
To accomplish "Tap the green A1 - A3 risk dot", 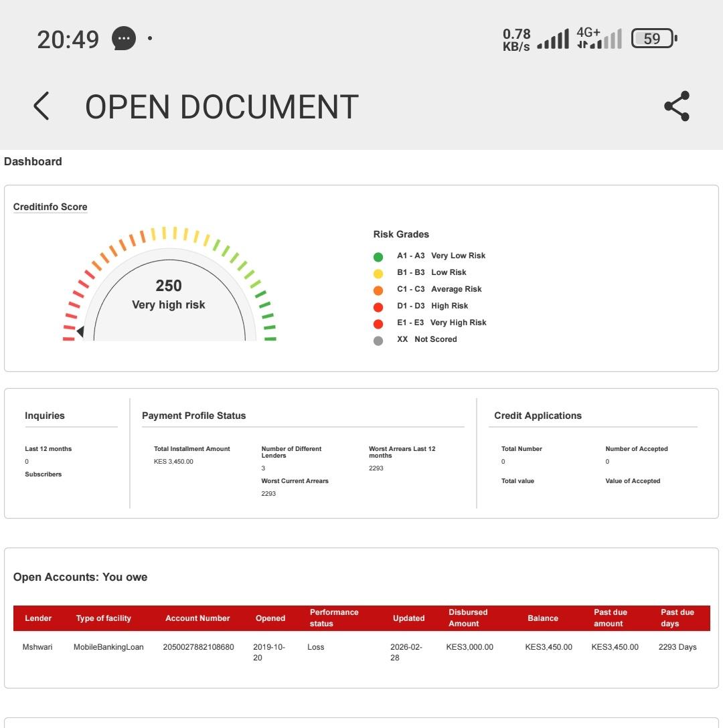I will tap(378, 257).
